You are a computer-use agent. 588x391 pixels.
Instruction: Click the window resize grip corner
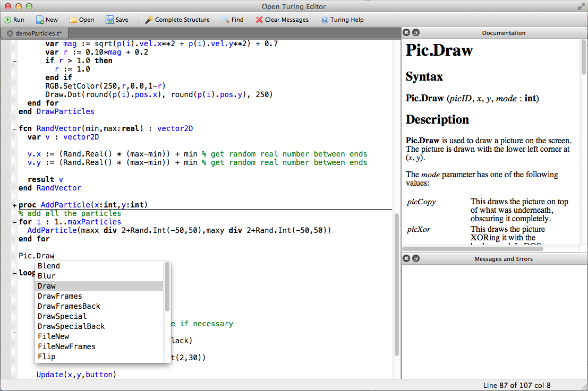pos(584,387)
